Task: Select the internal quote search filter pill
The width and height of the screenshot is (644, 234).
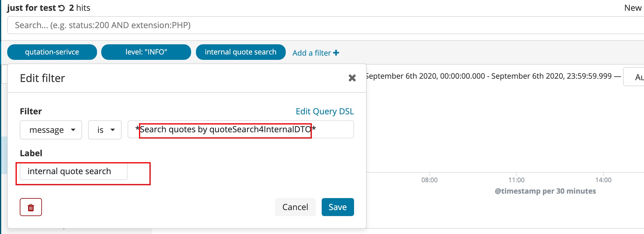Action: [241, 52]
